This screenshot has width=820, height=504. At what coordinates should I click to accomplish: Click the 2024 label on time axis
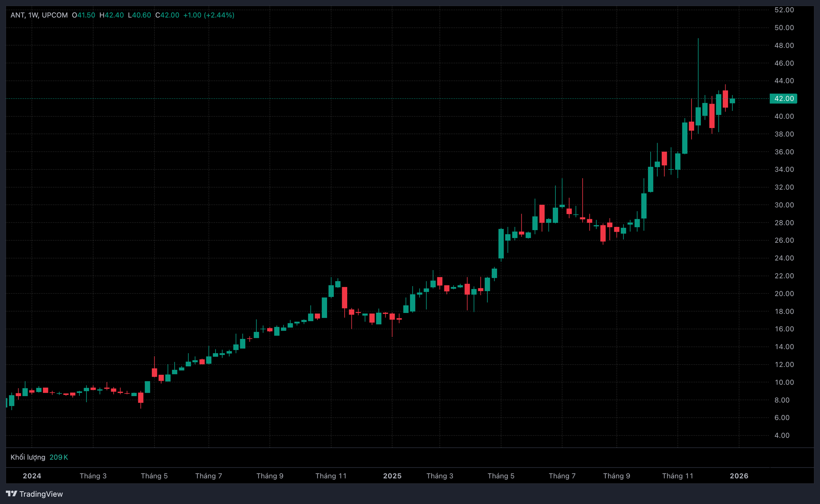coord(32,476)
